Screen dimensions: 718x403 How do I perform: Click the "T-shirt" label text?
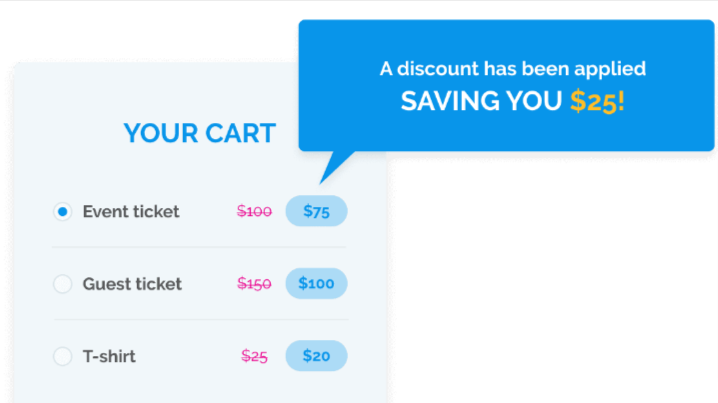(109, 356)
